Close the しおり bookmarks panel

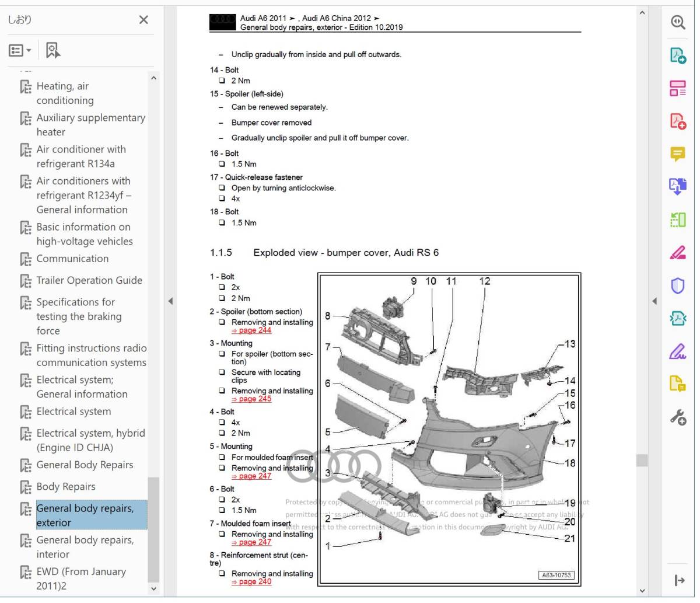[143, 20]
